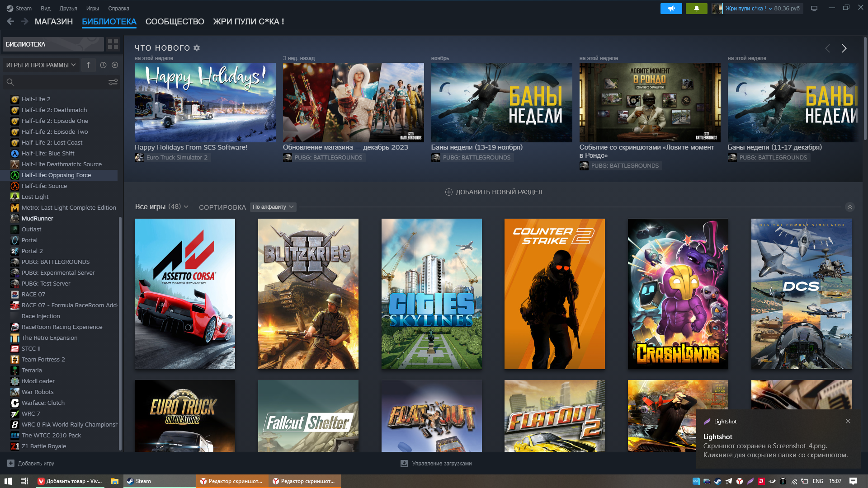Click the plus icon to add shelf
Screen dimensions: 868x488
[x=449, y=192]
